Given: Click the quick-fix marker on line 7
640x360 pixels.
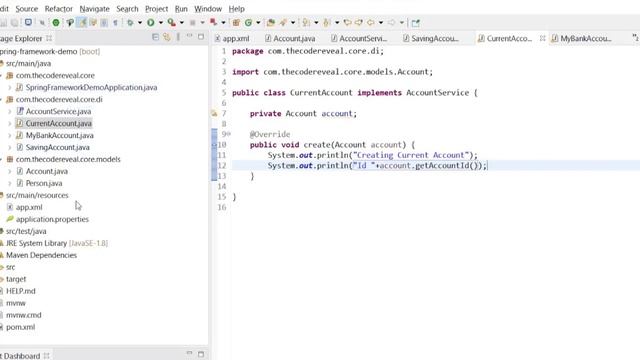Looking at the screenshot, I should pos(214,113).
